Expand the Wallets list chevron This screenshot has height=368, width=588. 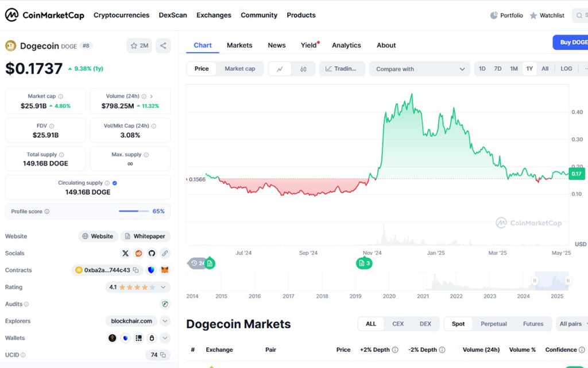click(165, 338)
